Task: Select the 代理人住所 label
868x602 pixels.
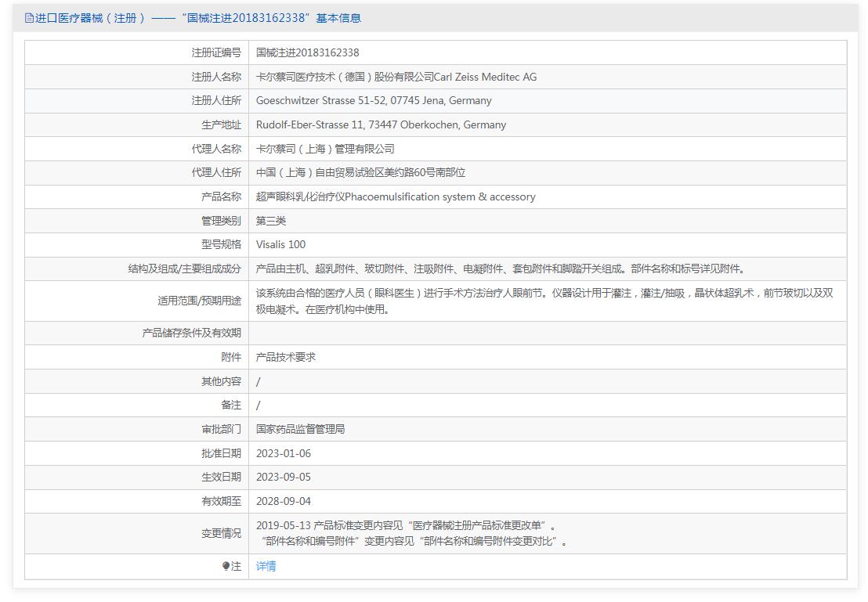Action: pyautogui.click(x=216, y=173)
